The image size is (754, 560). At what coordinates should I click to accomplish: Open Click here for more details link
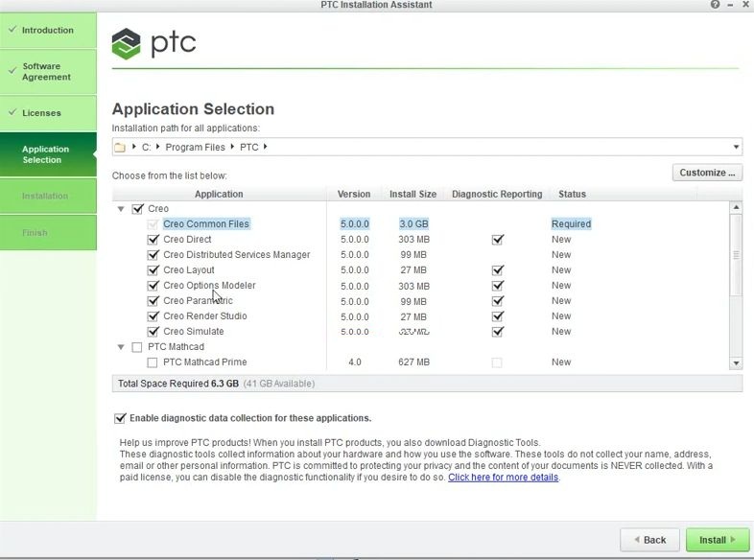coord(503,478)
